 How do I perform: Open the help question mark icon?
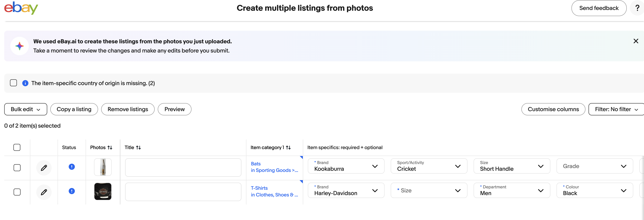637,8
